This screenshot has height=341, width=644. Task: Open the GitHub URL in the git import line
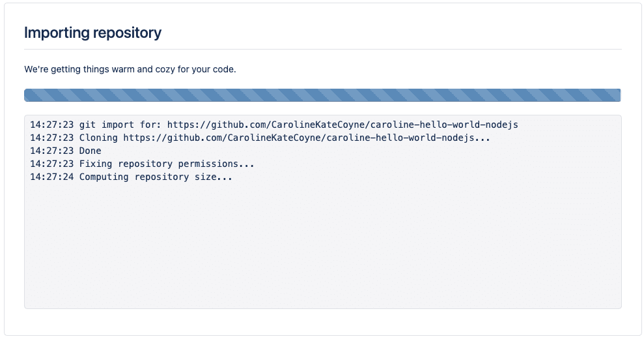pos(343,125)
